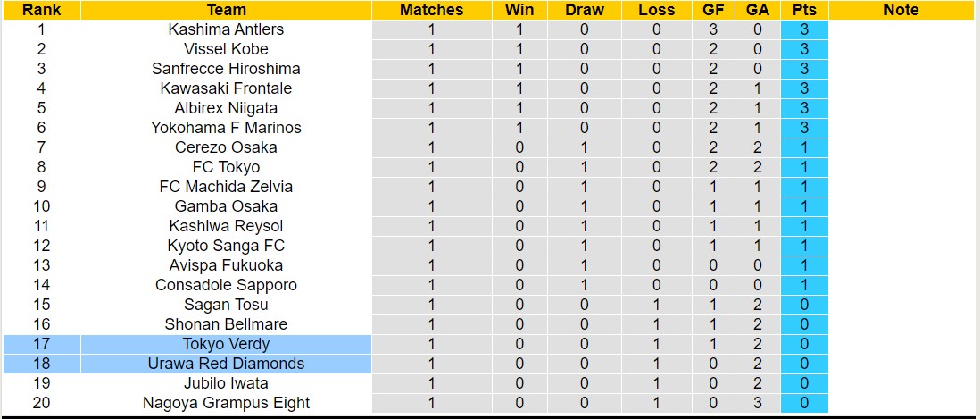
Task: Click on FC Machida Zelvia
Action: point(226,187)
